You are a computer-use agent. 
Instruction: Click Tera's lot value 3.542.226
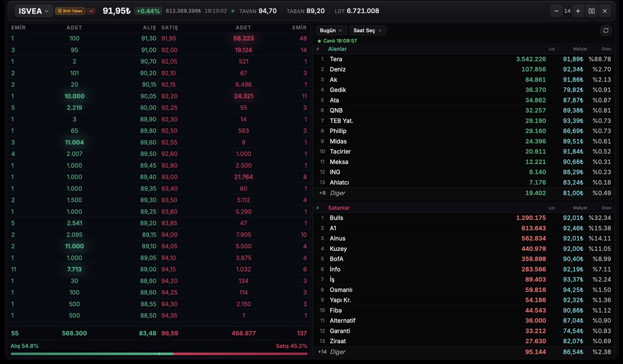point(531,59)
